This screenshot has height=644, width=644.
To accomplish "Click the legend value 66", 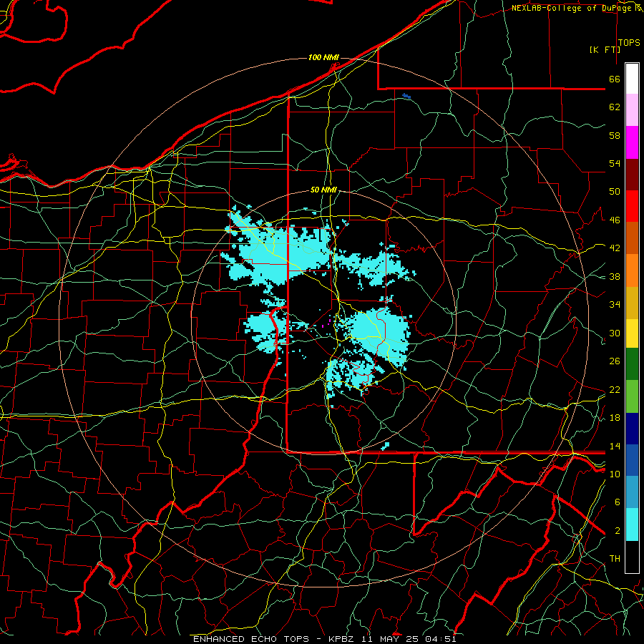I will pyautogui.click(x=615, y=79).
